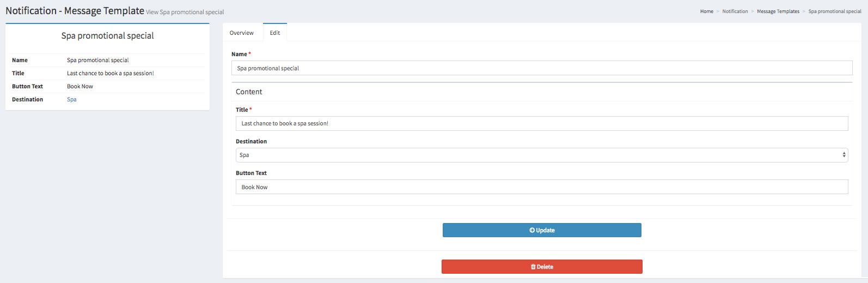Navigate to Message Templates breadcrumb

coord(778,11)
